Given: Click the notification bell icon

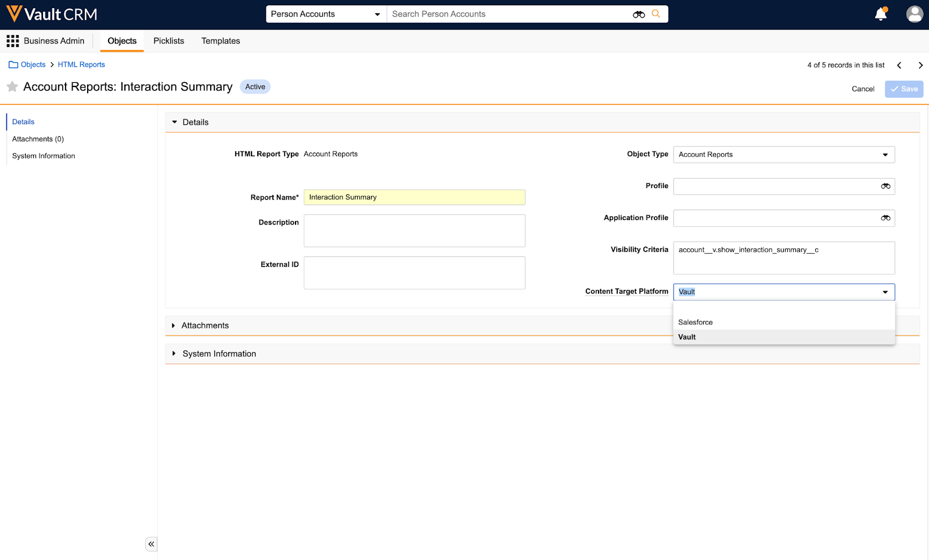Looking at the screenshot, I should [x=880, y=15].
